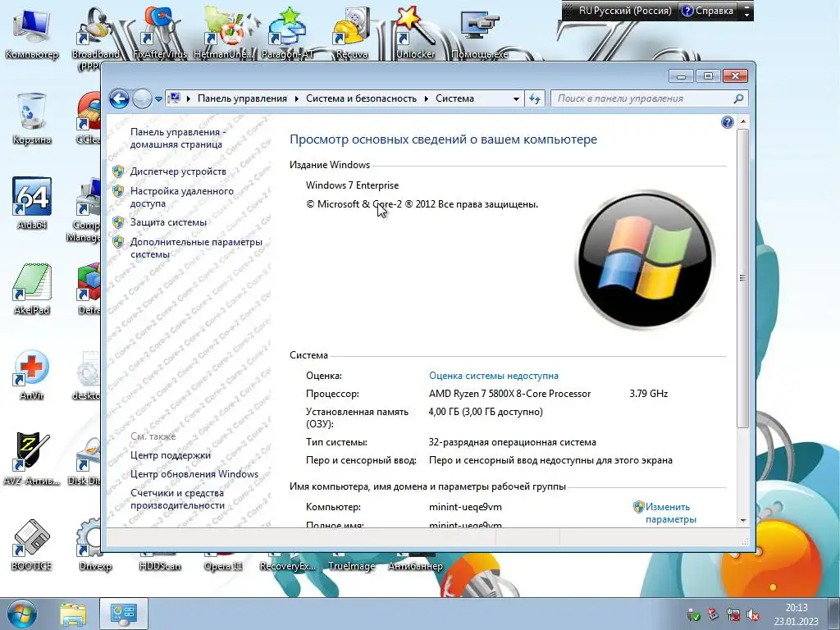This screenshot has width=840, height=630.
Task: Click the taskbar clock showing 20:13
Action: 796,614
